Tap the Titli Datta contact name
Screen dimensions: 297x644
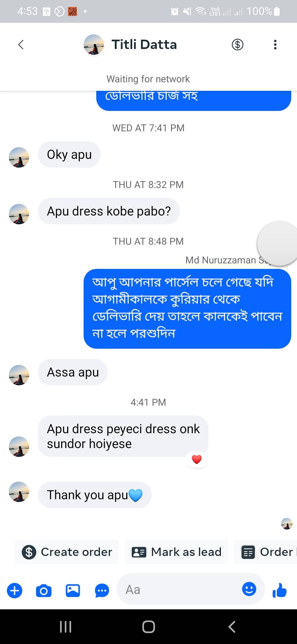click(144, 45)
